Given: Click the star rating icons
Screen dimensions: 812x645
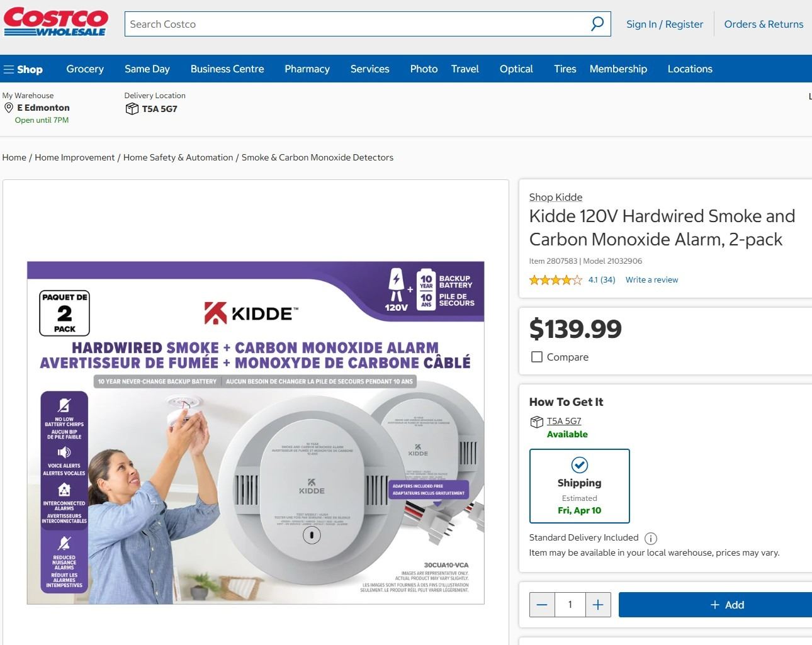Looking at the screenshot, I should click(x=556, y=280).
